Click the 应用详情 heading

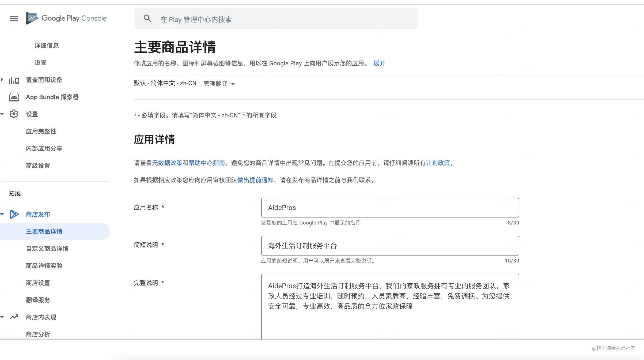coord(154,140)
